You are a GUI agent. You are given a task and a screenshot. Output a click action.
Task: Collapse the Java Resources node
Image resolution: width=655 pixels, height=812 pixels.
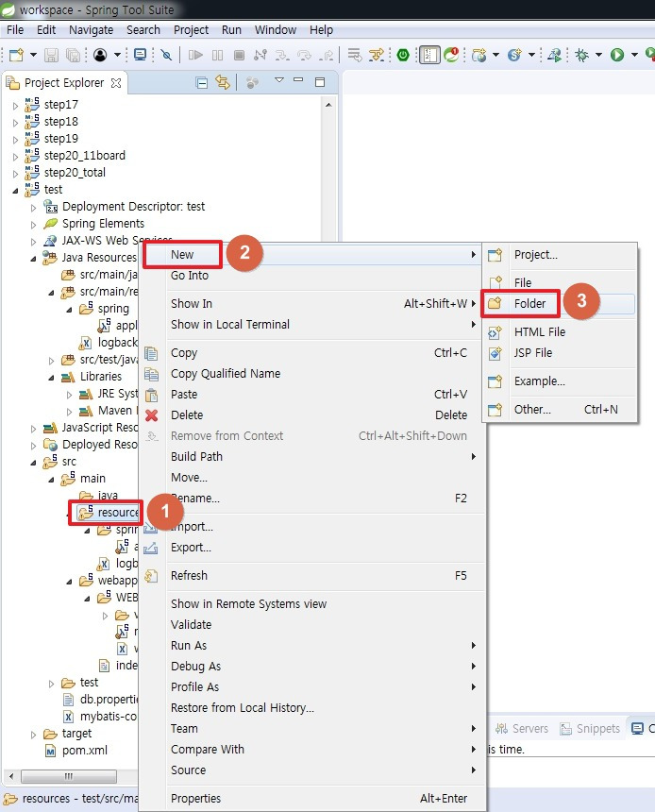tap(33, 259)
